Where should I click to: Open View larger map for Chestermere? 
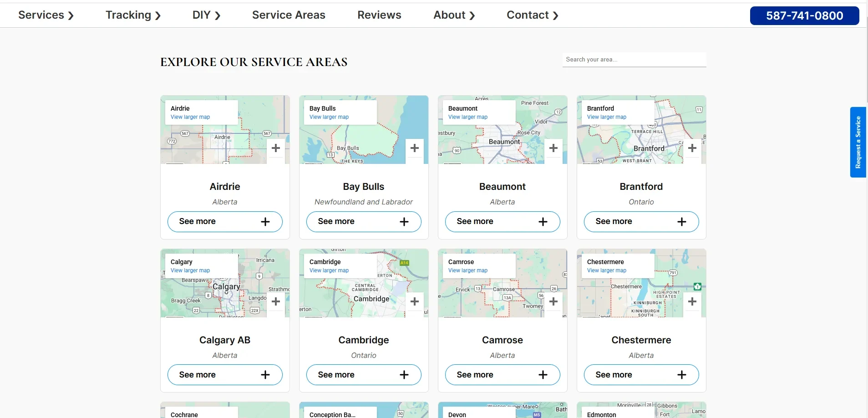click(x=607, y=270)
